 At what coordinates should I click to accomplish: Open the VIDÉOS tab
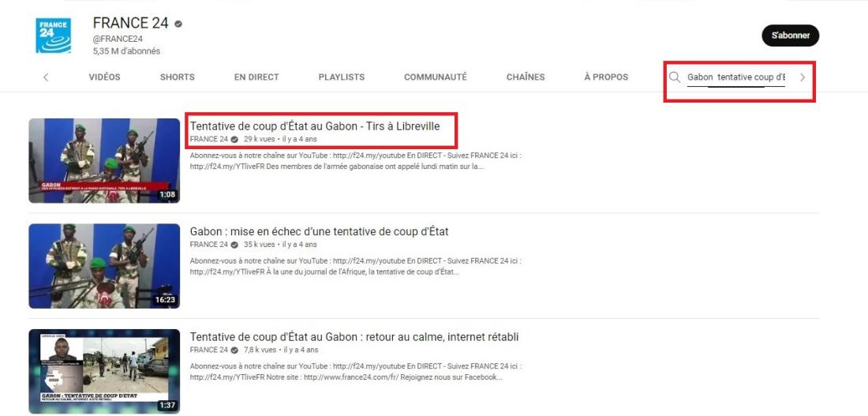105,77
